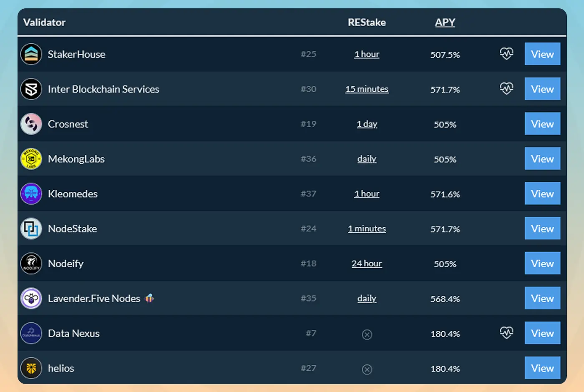Sort the table by APY column header
584x392 pixels.
[445, 23]
